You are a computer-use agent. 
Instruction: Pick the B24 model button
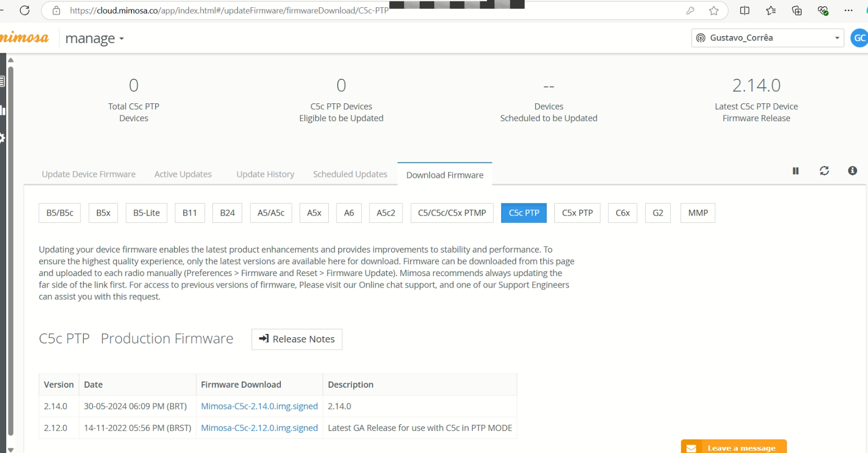pyautogui.click(x=228, y=213)
